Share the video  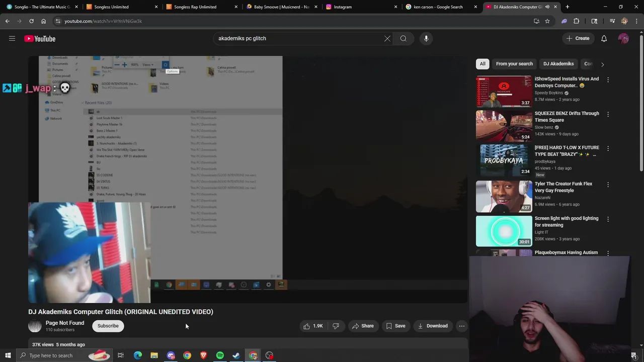pyautogui.click(x=363, y=326)
